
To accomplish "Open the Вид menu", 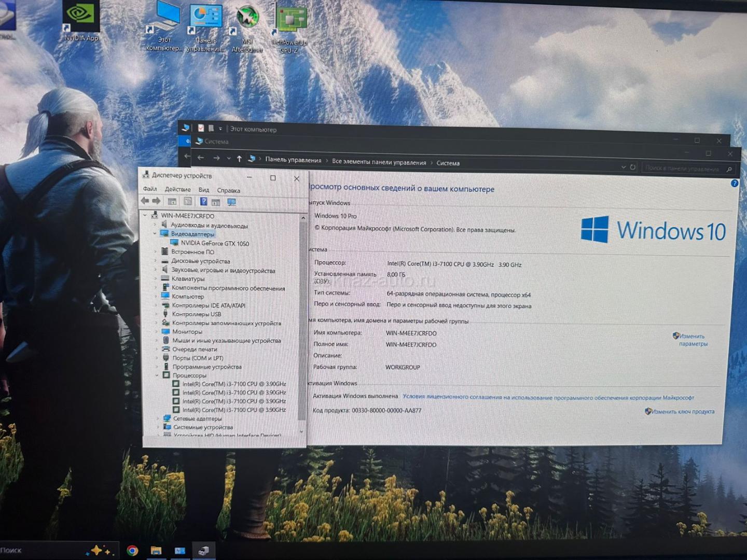I will point(203,190).
